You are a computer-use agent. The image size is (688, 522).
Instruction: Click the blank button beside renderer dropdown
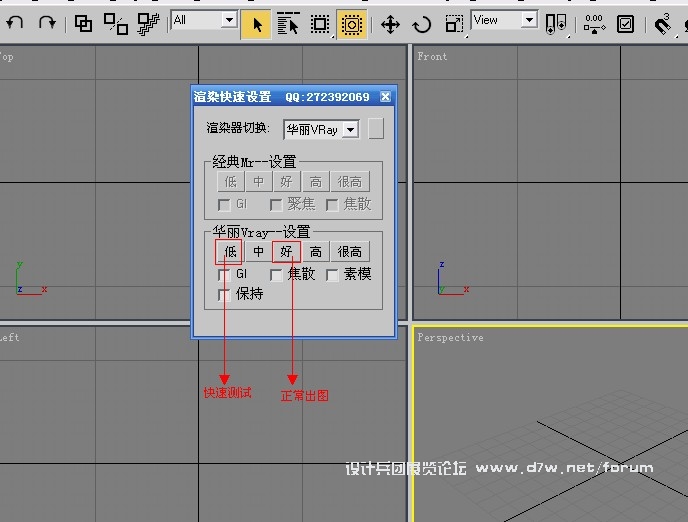(x=376, y=129)
